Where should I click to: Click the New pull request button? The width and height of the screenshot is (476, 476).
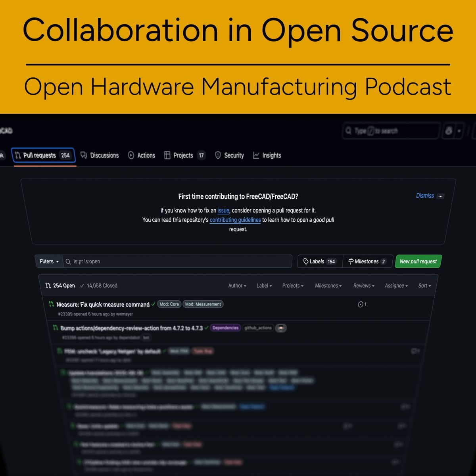pos(418,261)
